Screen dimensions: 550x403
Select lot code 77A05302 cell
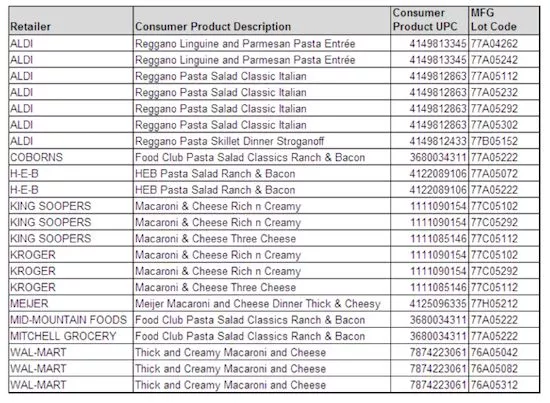504,125
